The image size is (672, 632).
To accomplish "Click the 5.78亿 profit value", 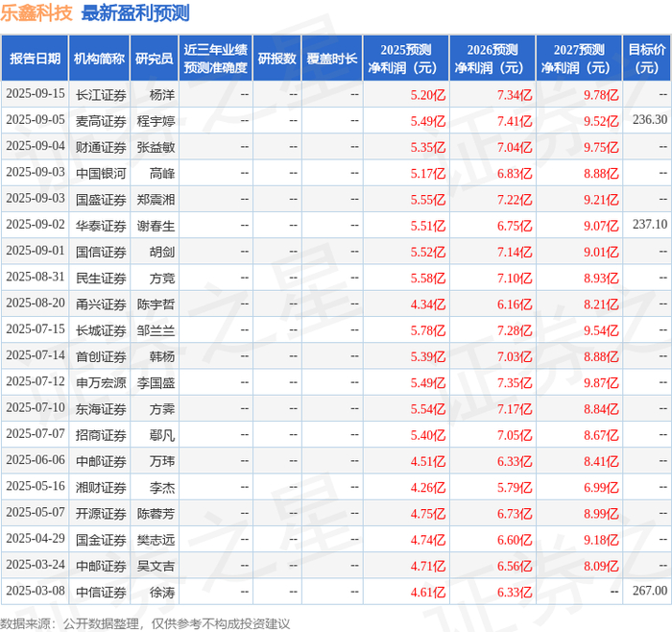I will [x=428, y=330].
